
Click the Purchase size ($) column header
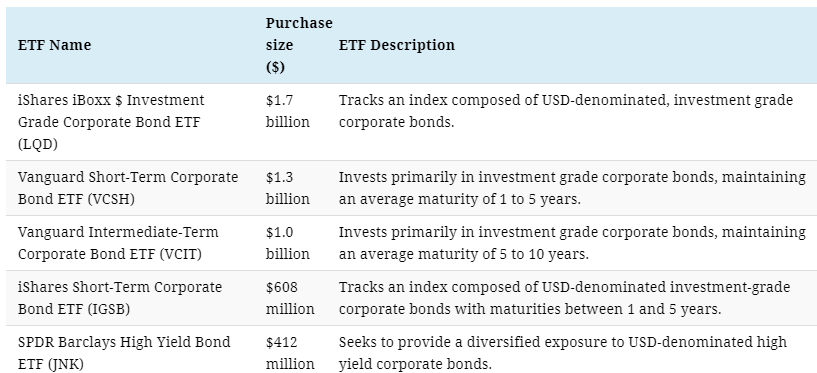tap(299, 45)
